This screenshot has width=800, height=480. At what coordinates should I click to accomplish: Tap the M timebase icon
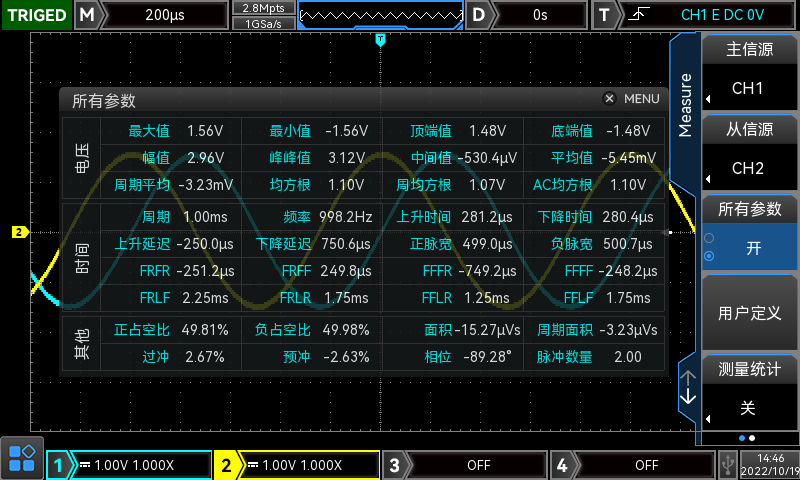coord(88,15)
